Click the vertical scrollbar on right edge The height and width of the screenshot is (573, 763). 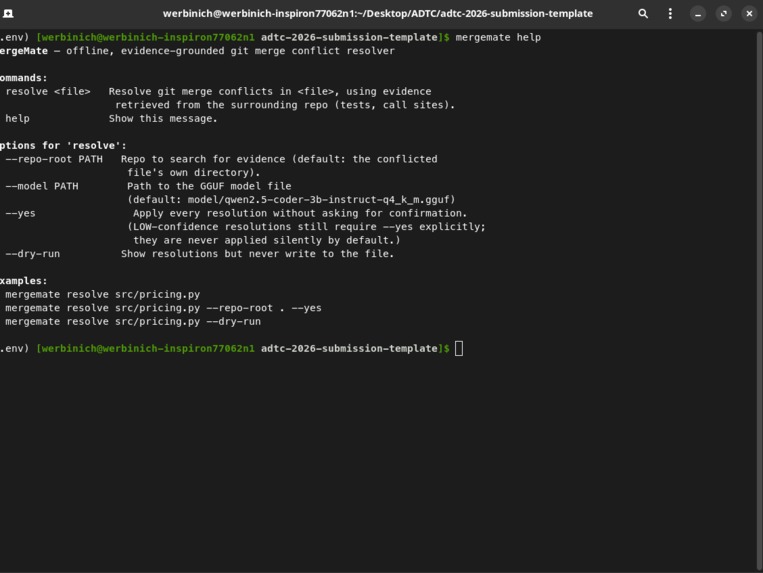point(760,301)
